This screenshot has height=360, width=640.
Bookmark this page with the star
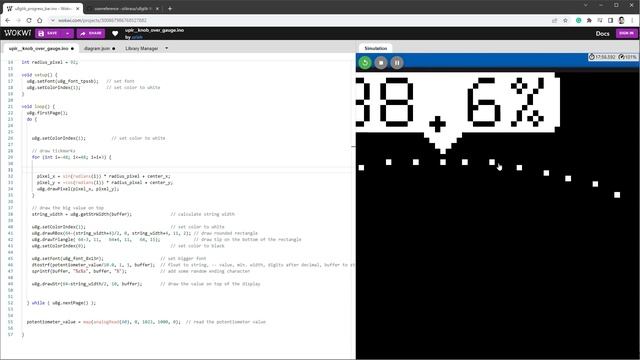[x=565, y=20]
